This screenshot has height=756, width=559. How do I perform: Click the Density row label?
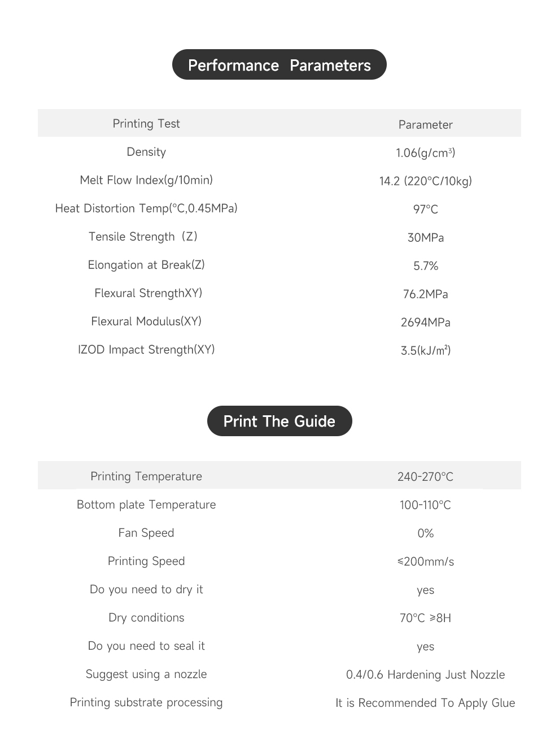[146, 152]
